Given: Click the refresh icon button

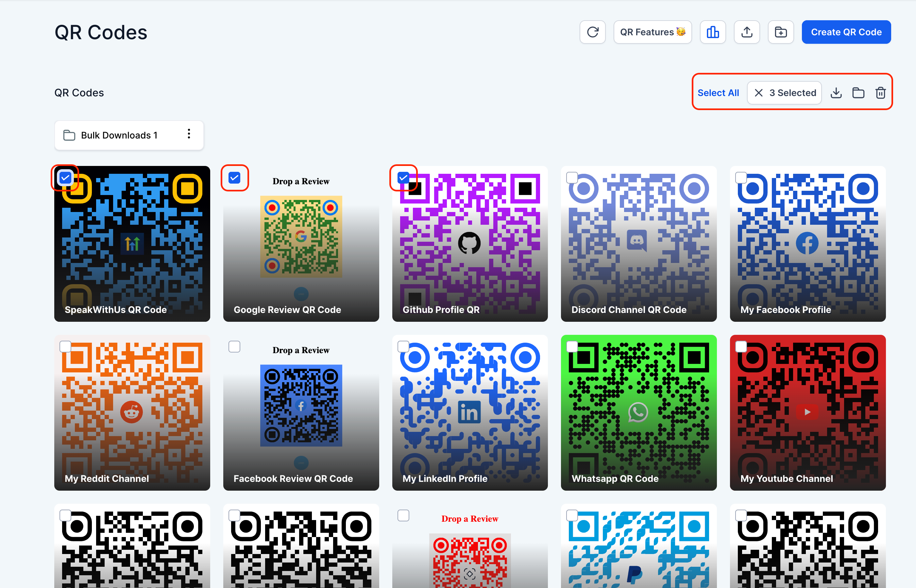Looking at the screenshot, I should point(592,32).
